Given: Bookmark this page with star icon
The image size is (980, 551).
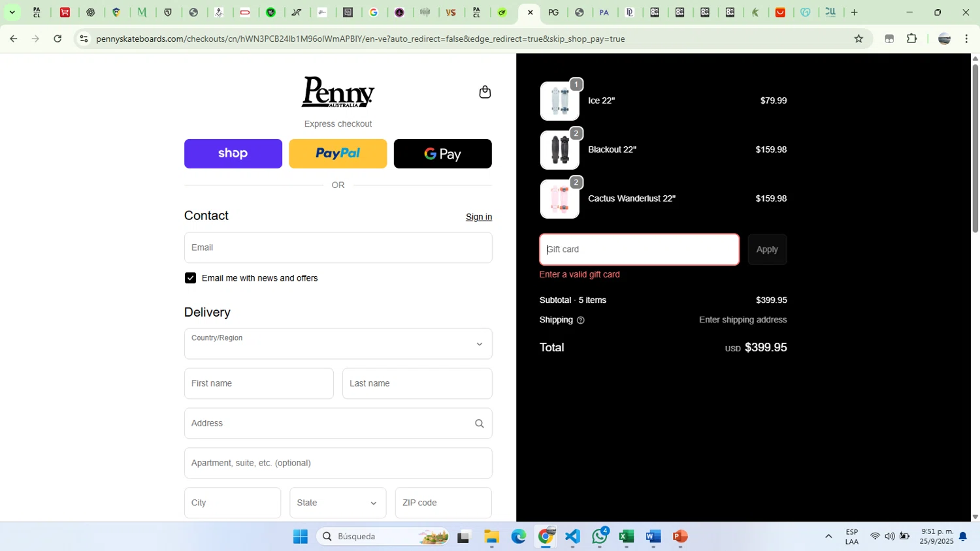Looking at the screenshot, I should click(x=858, y=39).
